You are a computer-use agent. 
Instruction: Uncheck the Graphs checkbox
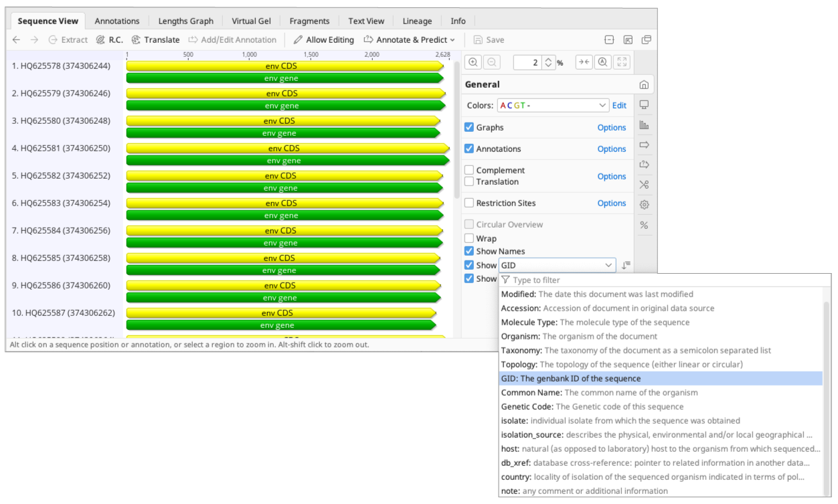coord(469,127)
